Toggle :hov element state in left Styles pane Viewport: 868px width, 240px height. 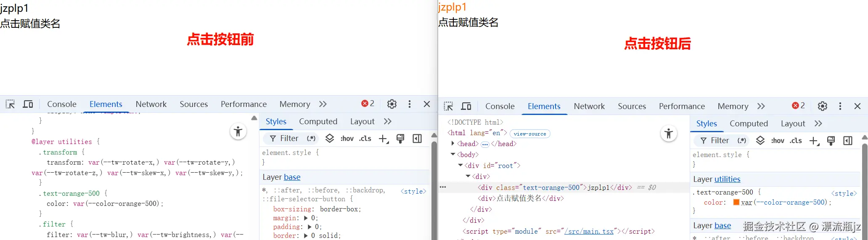pos(347,139)
